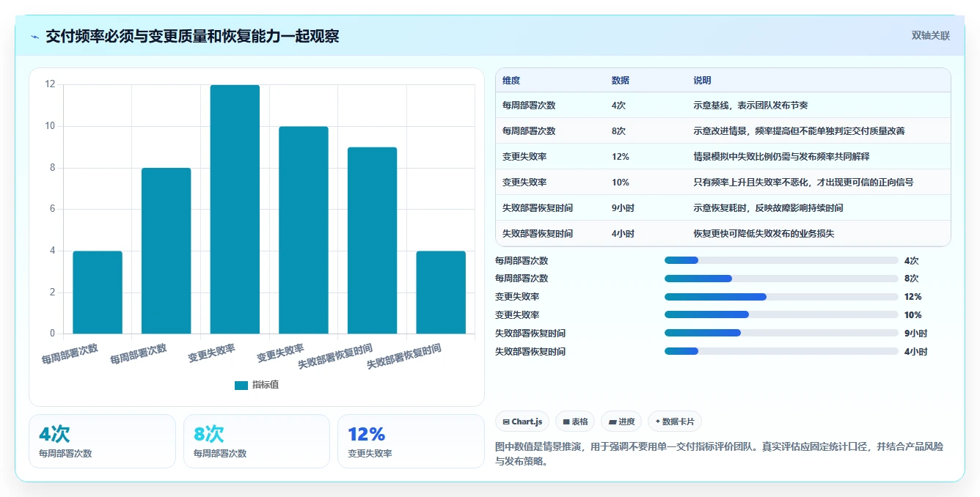This screenshot has width=980, height=497.
Task: Click the 9小时 cell in the table
Action: pos(623,208)
